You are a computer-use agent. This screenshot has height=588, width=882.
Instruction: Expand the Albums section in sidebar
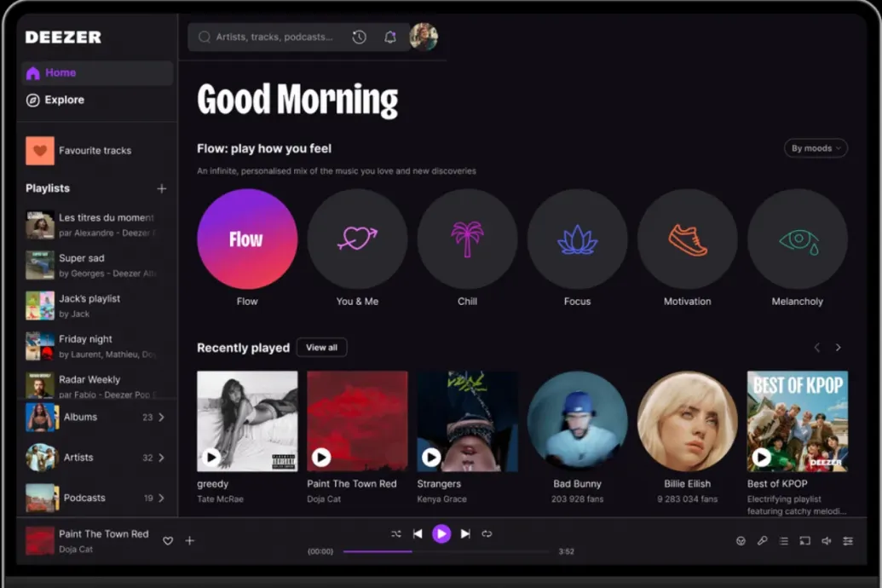click(161, 418)
